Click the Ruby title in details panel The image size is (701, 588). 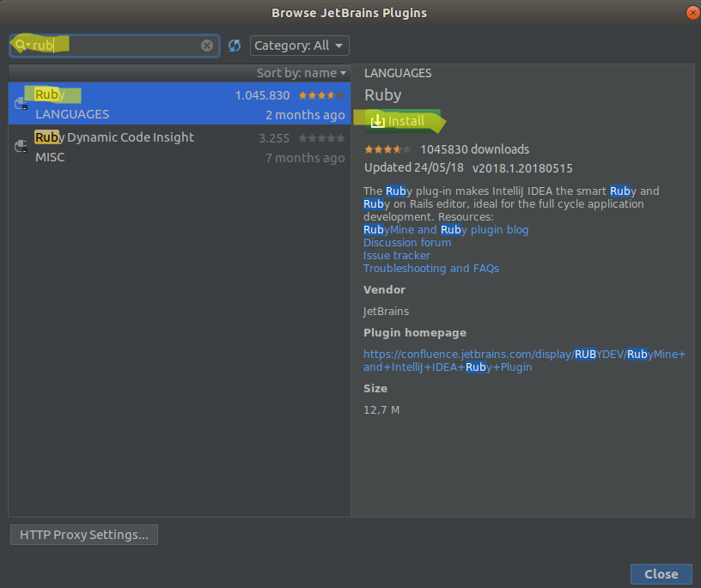382,95
